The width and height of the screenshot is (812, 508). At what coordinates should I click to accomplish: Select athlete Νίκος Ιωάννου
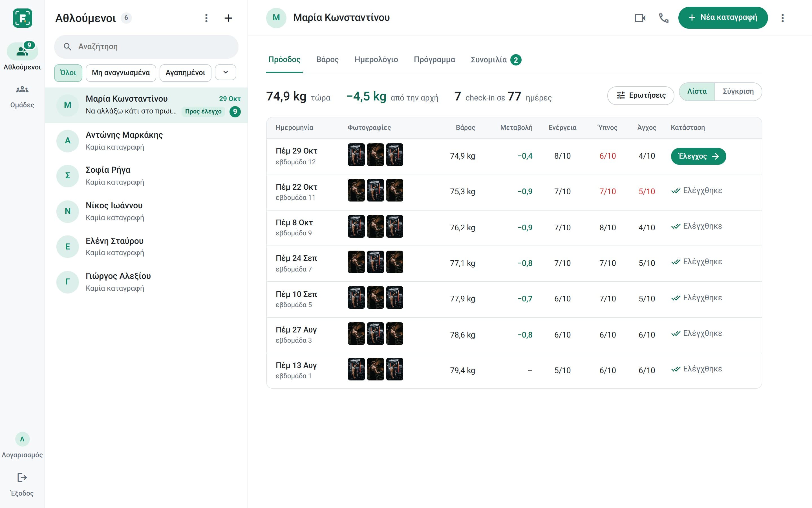click(x=146, y=211)
